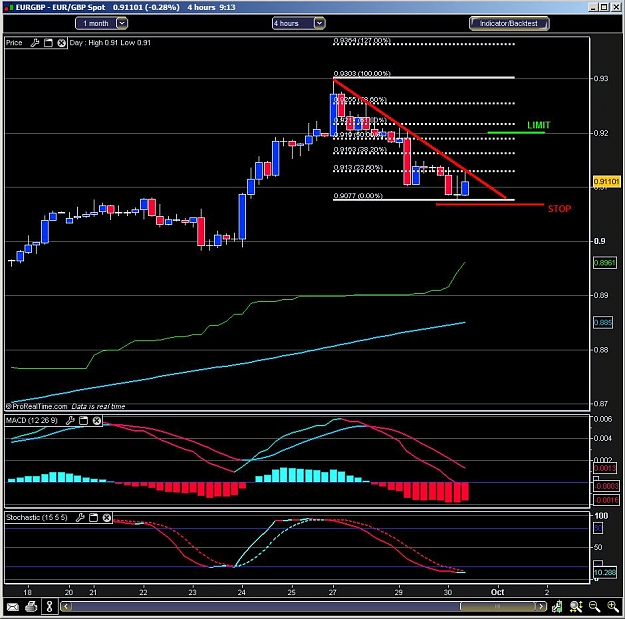This screenshot has height=619, width=625.
Task: Click the 27 date axis label
Action: point(332,592)
